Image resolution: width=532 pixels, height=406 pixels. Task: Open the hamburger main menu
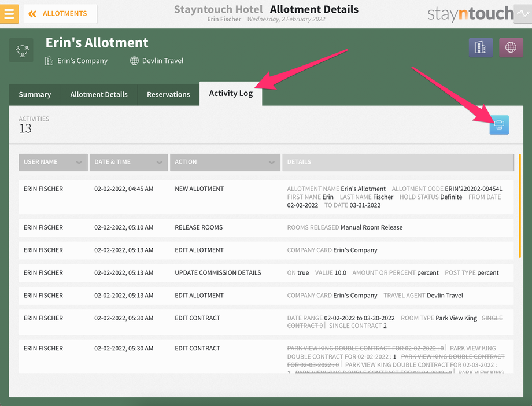[9, 13]
